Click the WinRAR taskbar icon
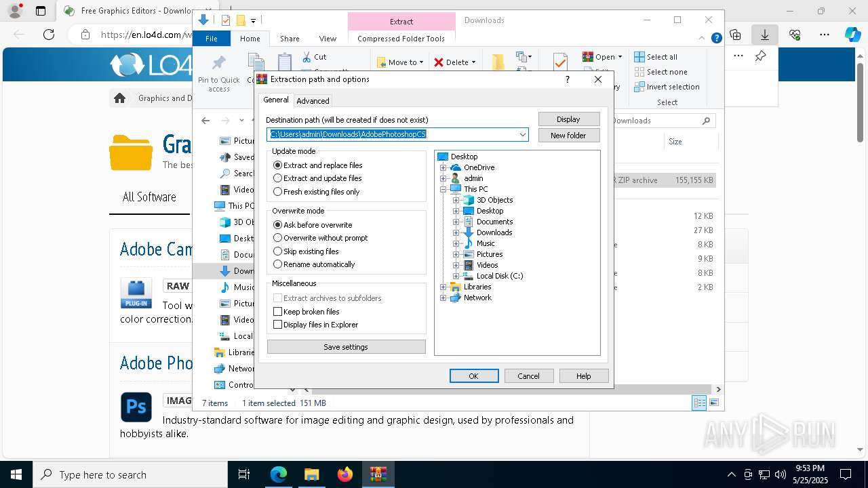 point(378,474)
